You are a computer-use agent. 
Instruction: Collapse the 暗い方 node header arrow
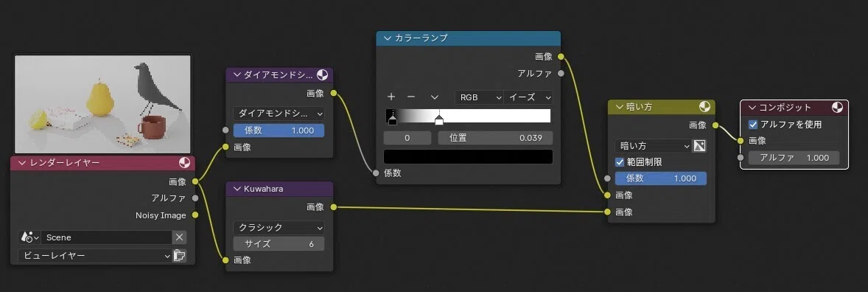[619, 107]
